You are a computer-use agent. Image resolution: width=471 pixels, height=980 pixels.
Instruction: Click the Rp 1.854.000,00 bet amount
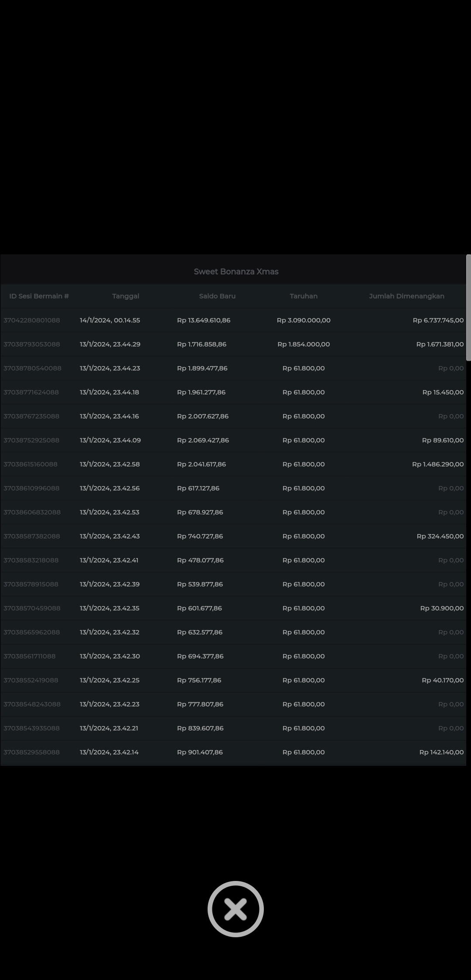[304, 344]
